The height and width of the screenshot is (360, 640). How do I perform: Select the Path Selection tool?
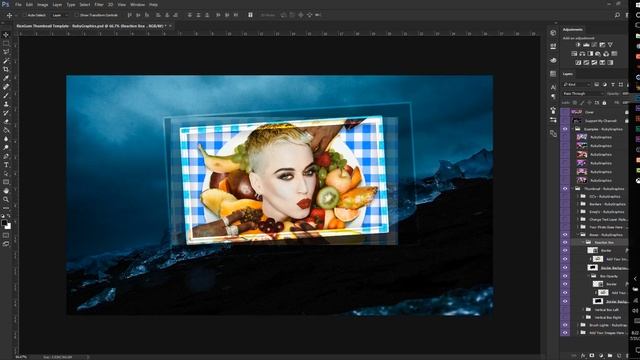tap(6, 173)
